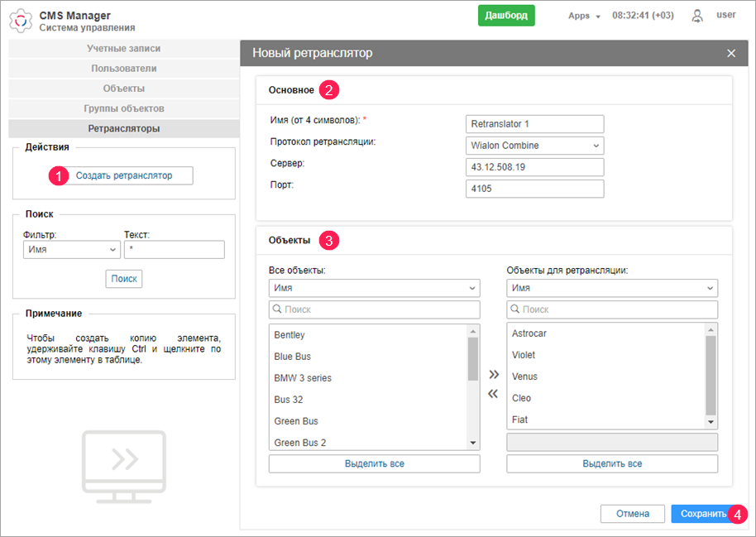Click into the Сервер input field

point(534,167)
